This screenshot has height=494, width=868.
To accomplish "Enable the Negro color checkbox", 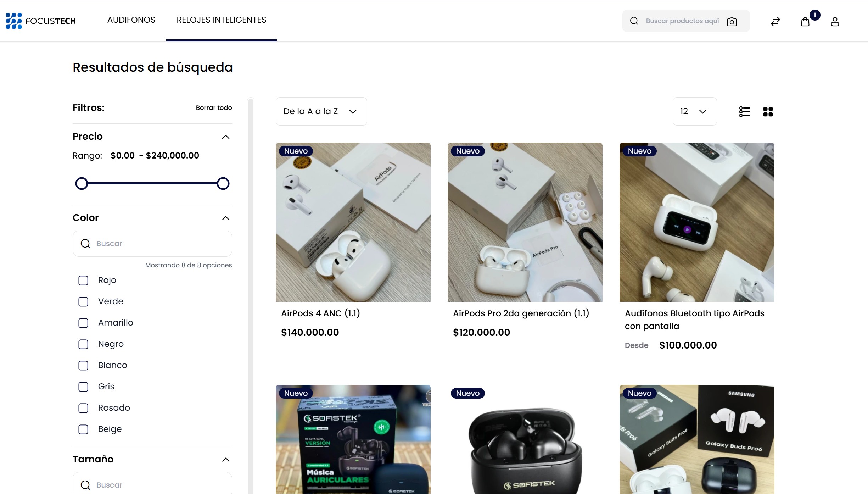I will click(x=83, y=344).
